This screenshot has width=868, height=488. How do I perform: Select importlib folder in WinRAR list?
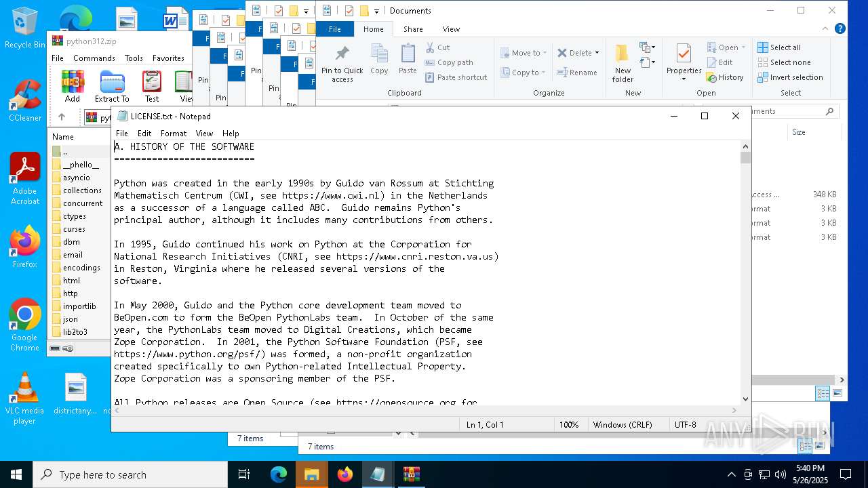click(79, 306)
